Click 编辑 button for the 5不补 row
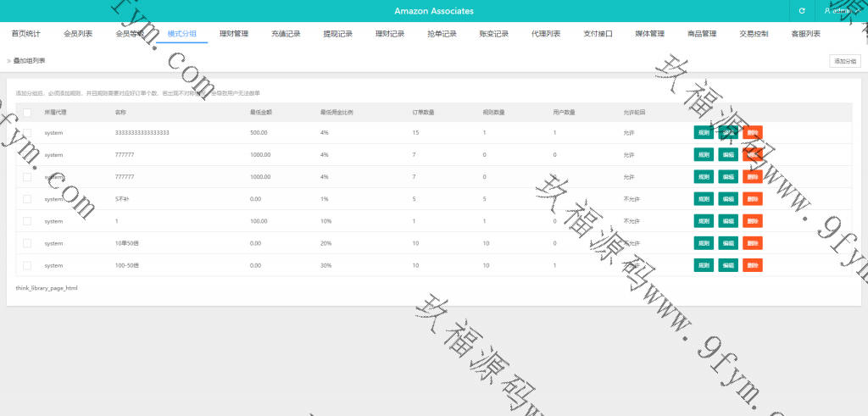Viewport: 868px width, 416px height. pyautogui.click(x=727, y=198)
